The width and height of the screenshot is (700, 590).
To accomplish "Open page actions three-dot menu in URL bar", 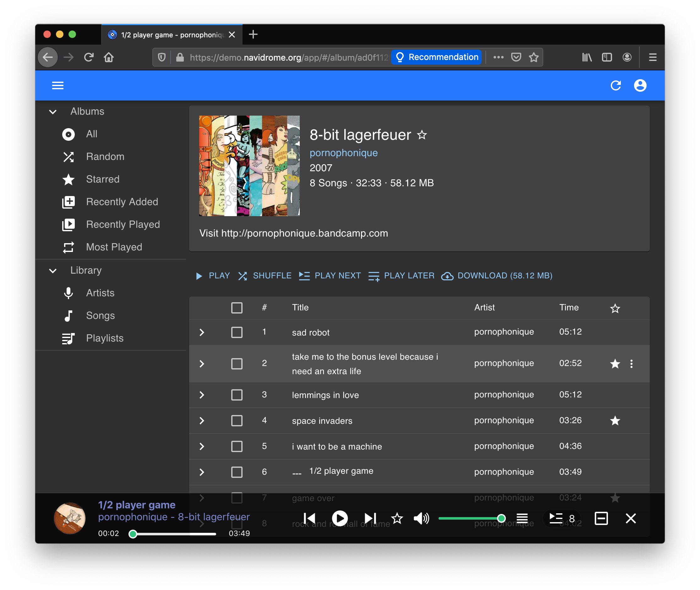I will coord(498,57).
